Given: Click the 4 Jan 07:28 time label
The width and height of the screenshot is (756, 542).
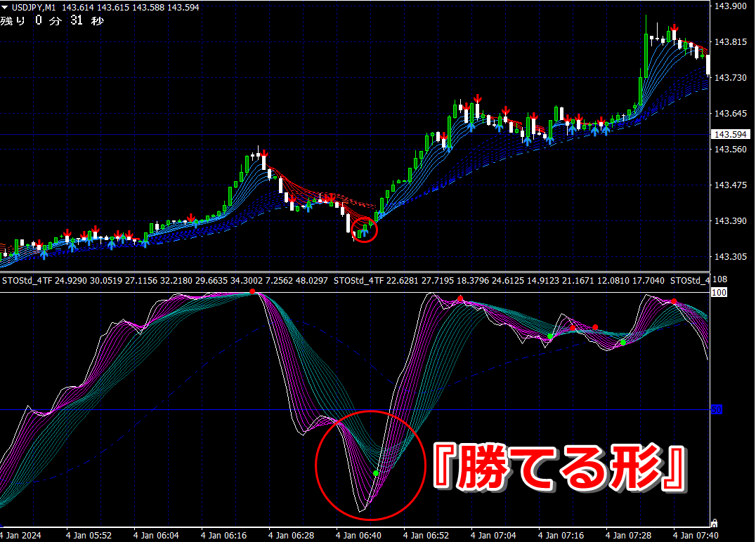Looking at the screenshot, I should click(629, 535).
